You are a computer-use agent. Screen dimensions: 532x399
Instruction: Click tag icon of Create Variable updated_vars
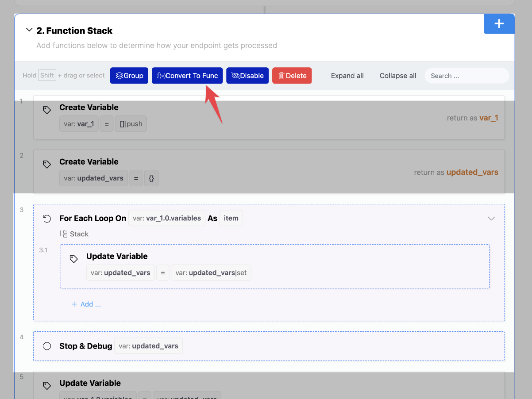coord(47,165)
